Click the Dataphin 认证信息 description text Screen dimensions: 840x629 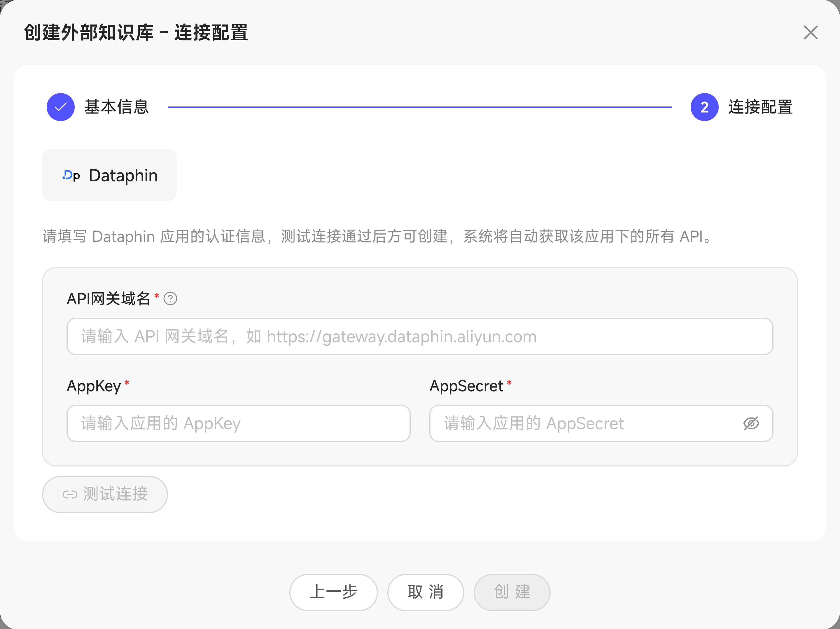377,236
